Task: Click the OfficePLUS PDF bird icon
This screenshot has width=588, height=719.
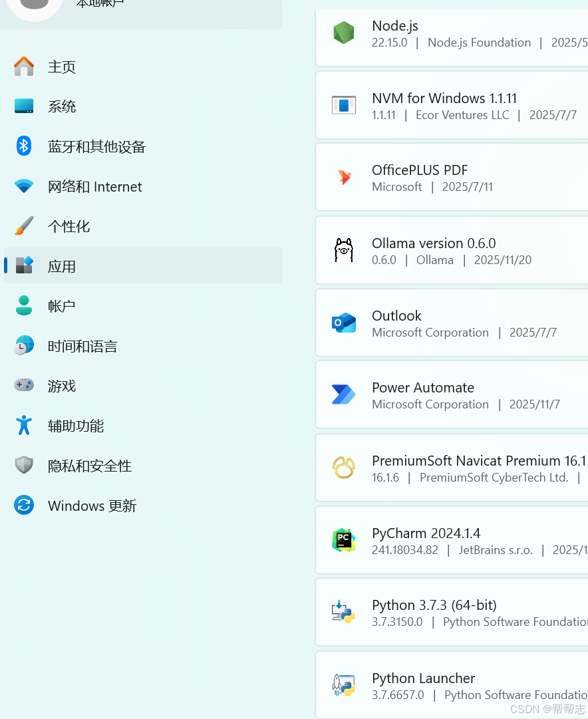Action: pos(343,178)
